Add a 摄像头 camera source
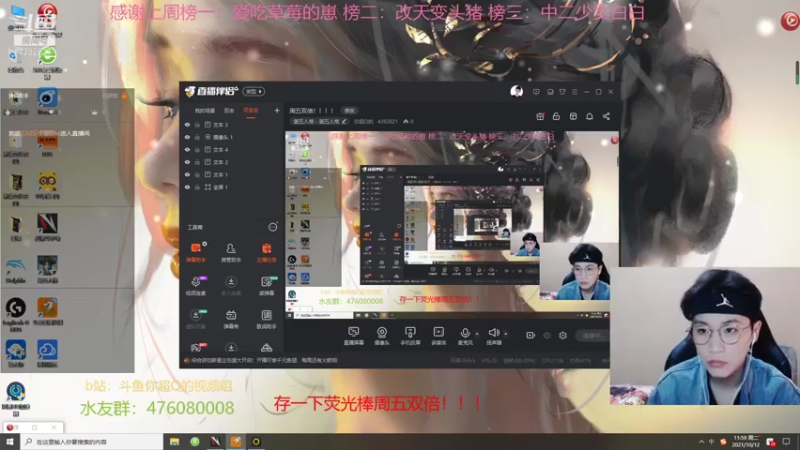Screen dimensions: 800x450 [x=382, y=336]
